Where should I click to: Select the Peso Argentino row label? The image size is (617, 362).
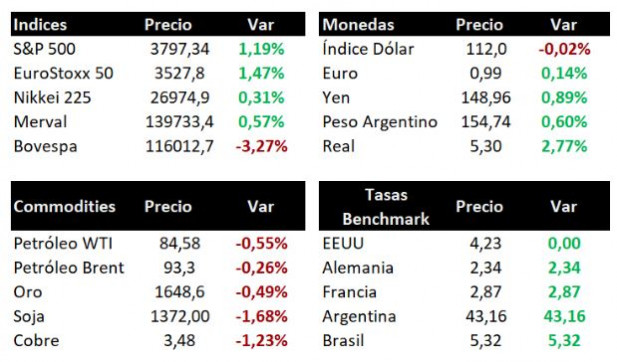coord(380,122)
